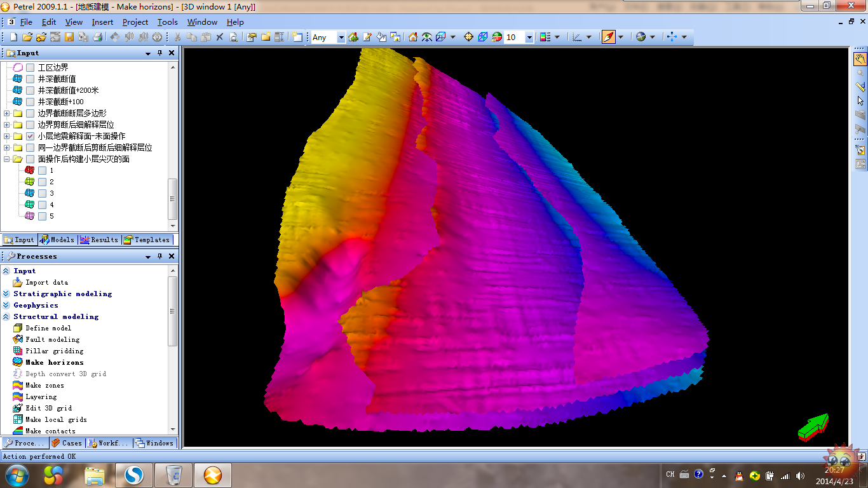Select the arrow pick tool on right bar
This screenshot has height=488, width=868.
[x=860, y=100]
